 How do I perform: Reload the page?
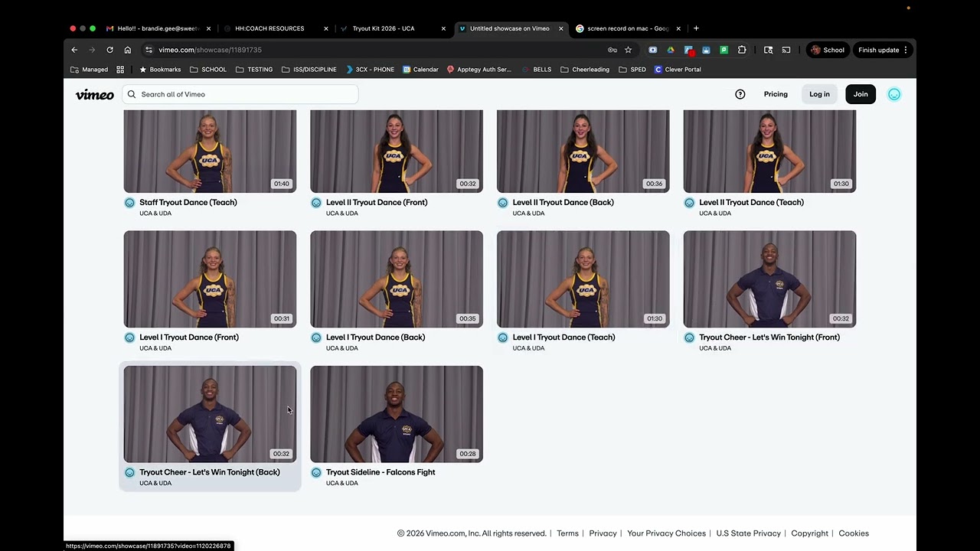coord(109,50)
